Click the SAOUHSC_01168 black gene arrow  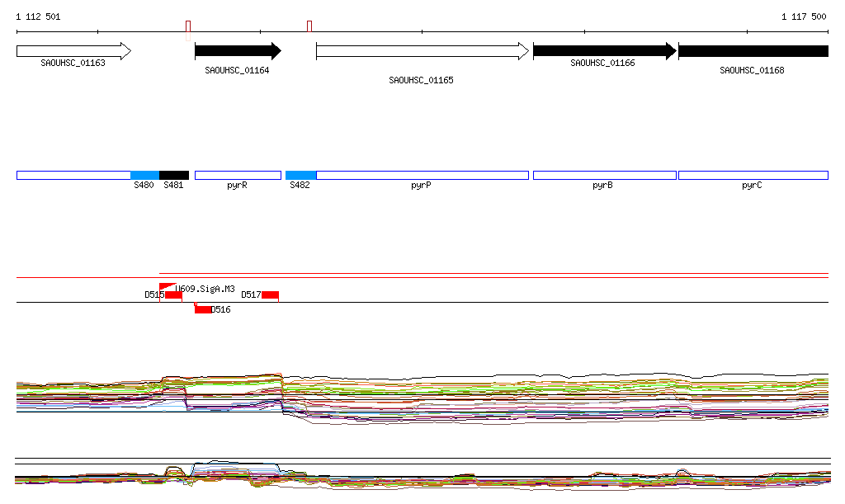pos(752,51)
